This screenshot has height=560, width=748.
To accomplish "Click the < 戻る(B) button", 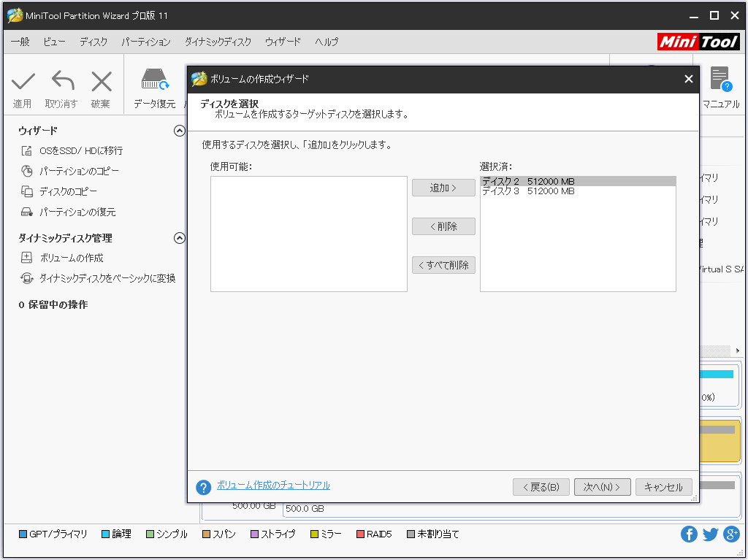I will 541,487.
